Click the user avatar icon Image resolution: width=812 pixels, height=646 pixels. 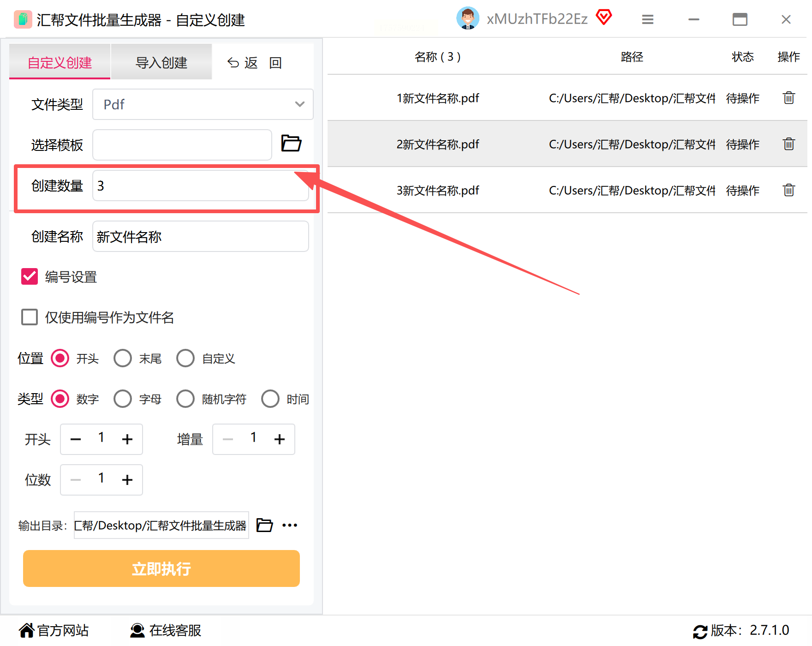[x=467, y=18]
